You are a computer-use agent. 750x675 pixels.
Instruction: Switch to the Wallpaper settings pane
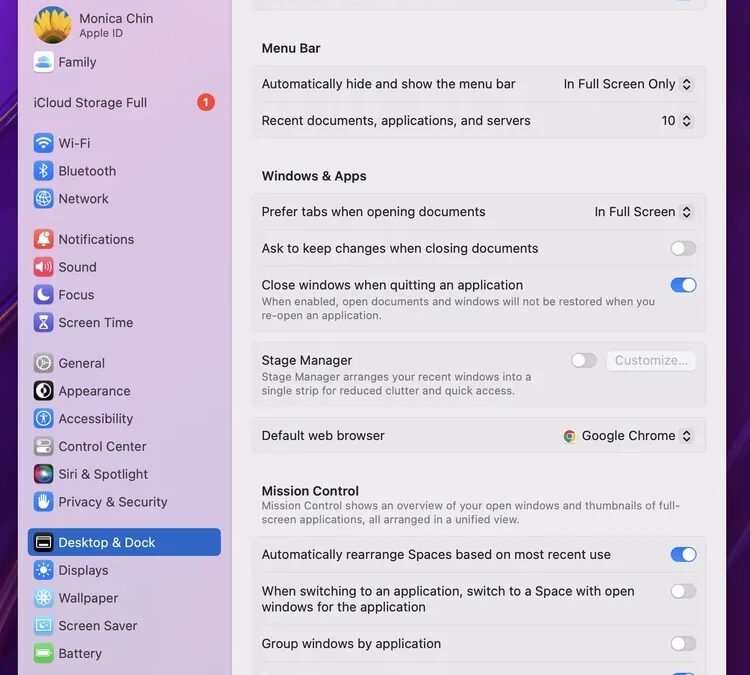tap(88, 598)
